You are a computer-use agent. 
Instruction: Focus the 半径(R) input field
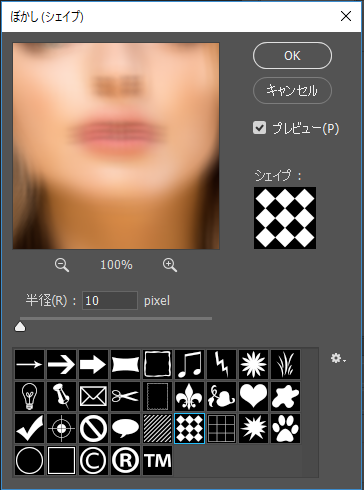(x=110, y=301)
